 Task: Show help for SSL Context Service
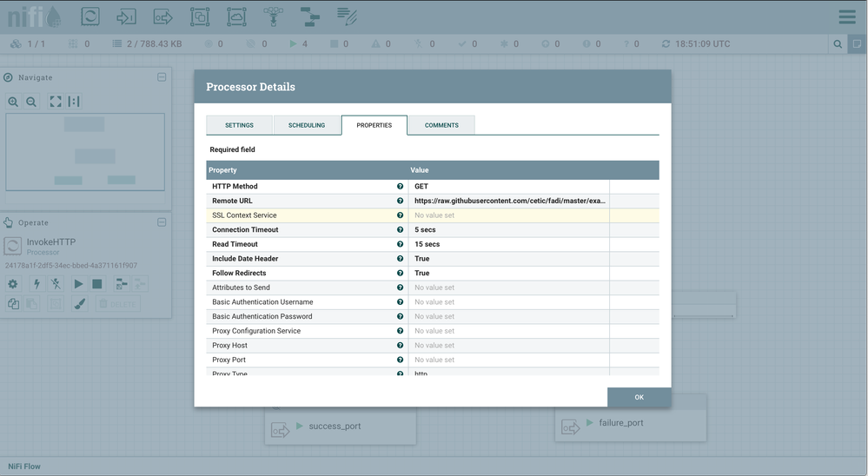click(x=400, y=215)
